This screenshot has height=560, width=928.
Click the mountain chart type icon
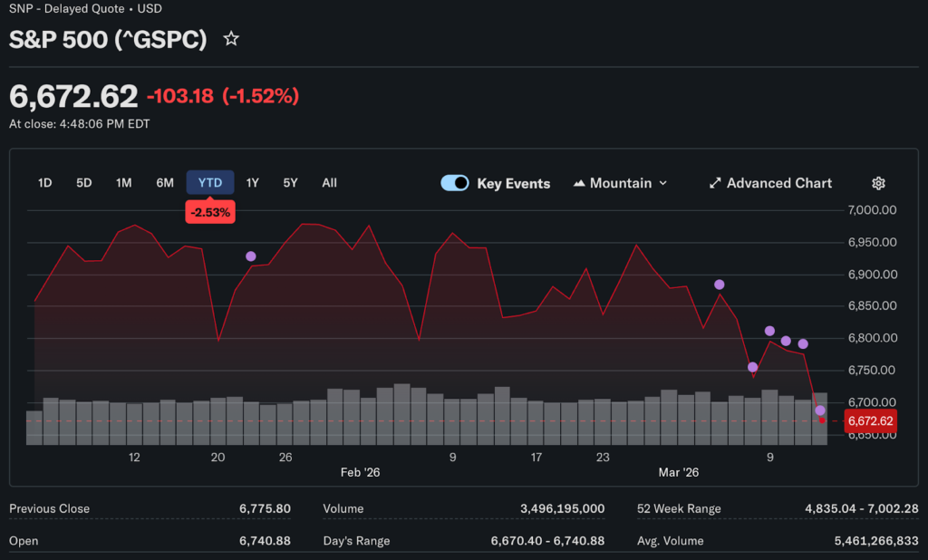pyautogui.click(x=580, y=183)
